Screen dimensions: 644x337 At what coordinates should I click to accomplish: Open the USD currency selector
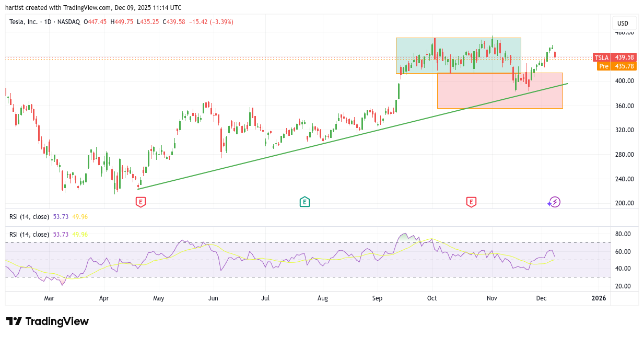click(x=623, y=24)
